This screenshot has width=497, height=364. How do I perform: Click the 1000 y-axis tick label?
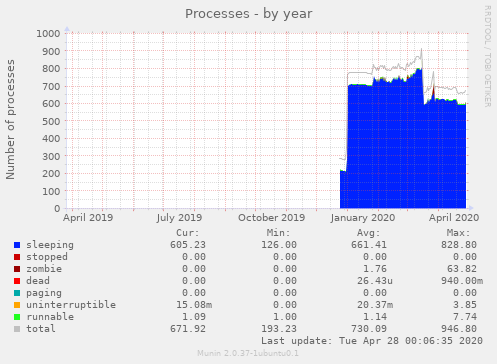[x=48, y=33]
